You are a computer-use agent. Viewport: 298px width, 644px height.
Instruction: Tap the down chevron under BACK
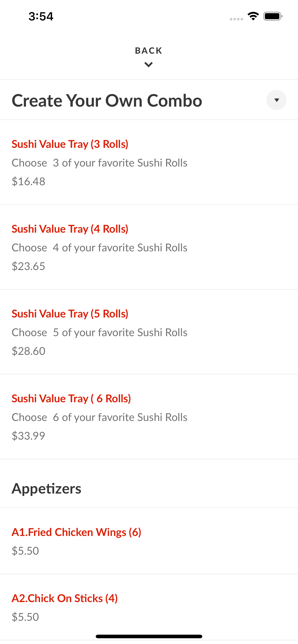[149, 65]
